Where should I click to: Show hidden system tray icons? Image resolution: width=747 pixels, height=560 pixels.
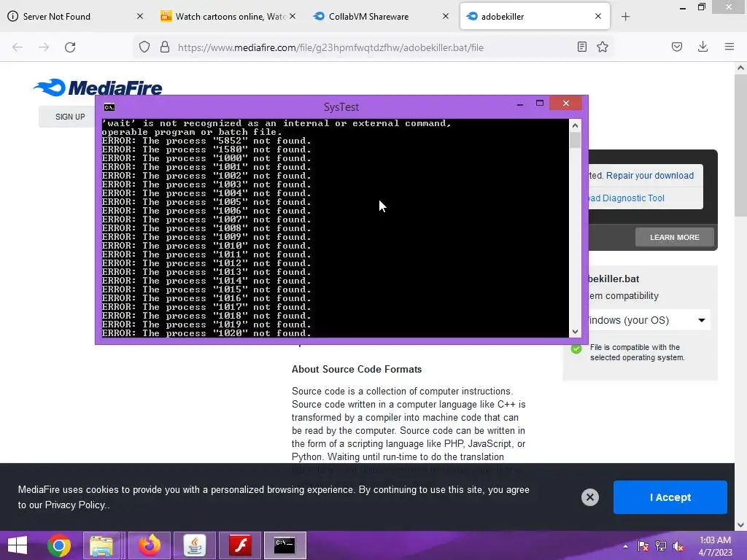coord(625,546)
